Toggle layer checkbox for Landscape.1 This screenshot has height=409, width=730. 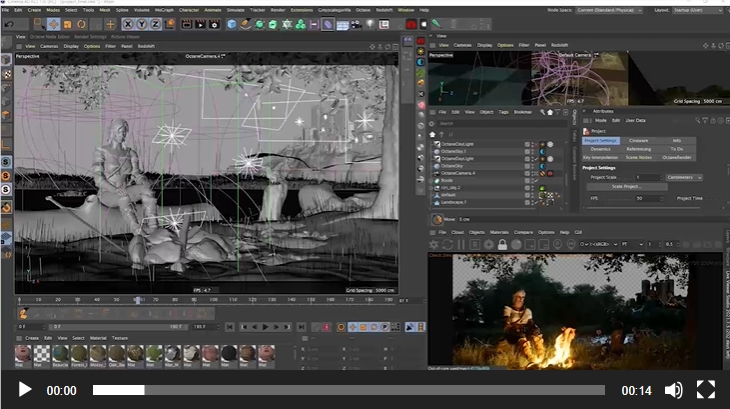tap(527, 202)
